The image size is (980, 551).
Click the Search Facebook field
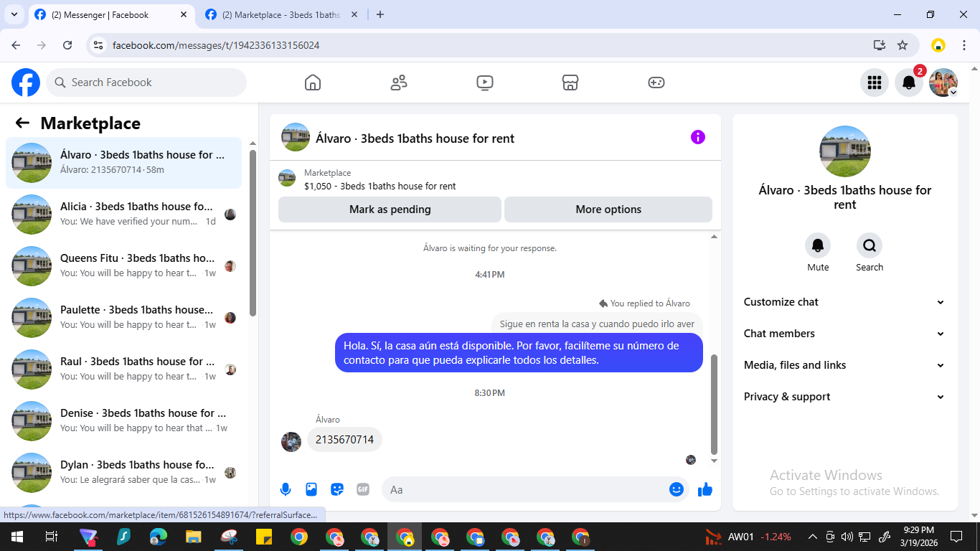pyautogui.click(x=146, y=83)
